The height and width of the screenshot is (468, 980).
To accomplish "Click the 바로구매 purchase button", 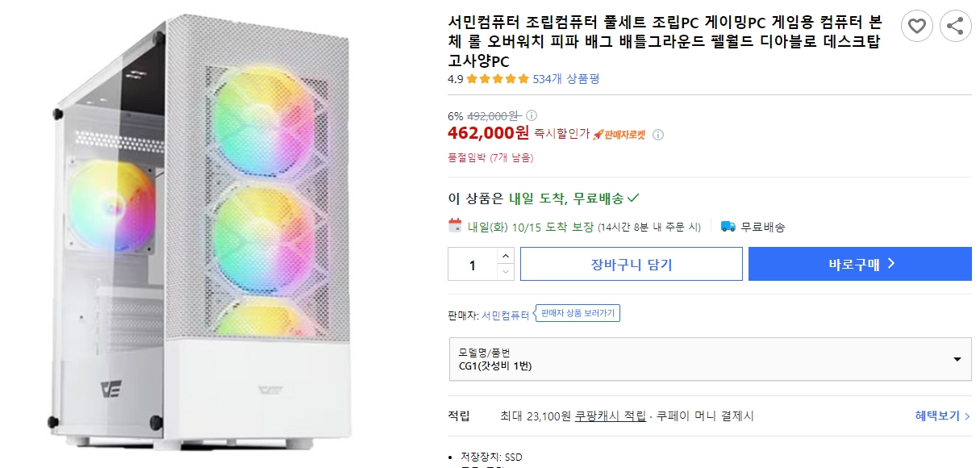I will click(x=859, y=264).
